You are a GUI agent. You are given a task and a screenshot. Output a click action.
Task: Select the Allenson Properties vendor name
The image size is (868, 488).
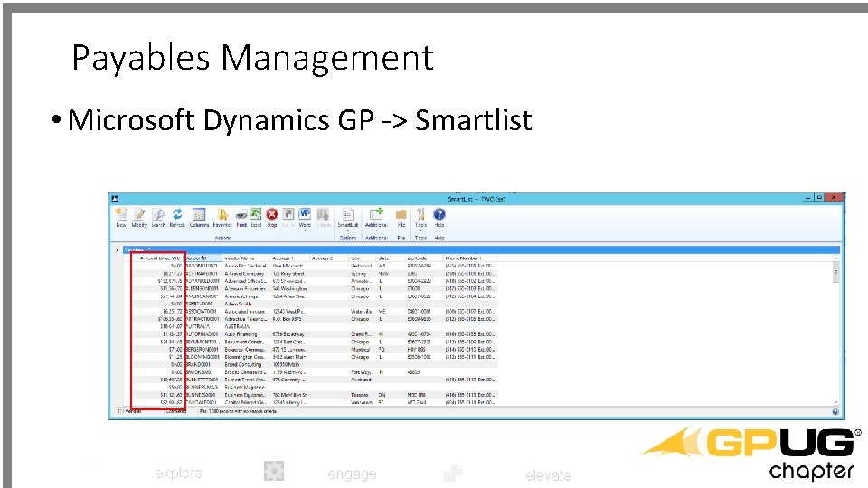tap(245, 289)
